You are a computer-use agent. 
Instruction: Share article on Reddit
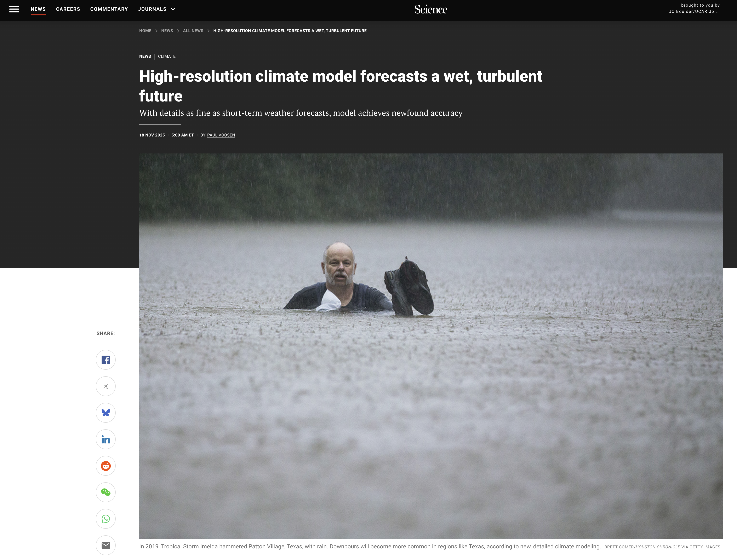tap(106, 466)
